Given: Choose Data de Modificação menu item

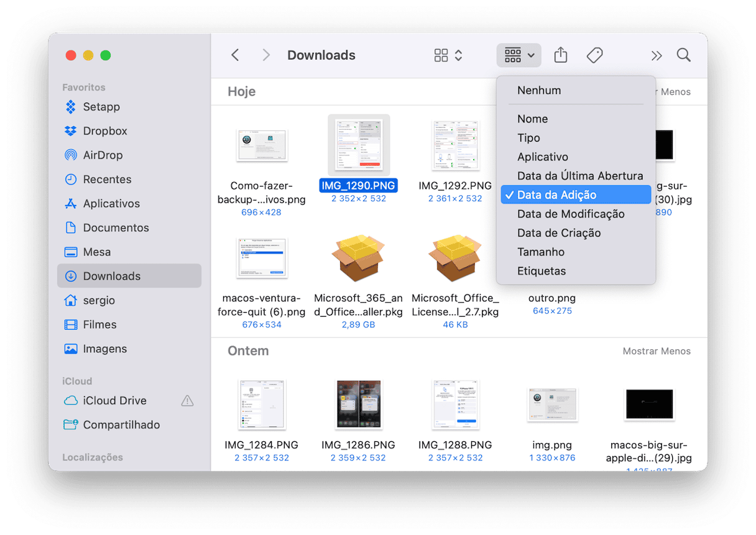Looking at the screenshot, I should coord(570,214).
